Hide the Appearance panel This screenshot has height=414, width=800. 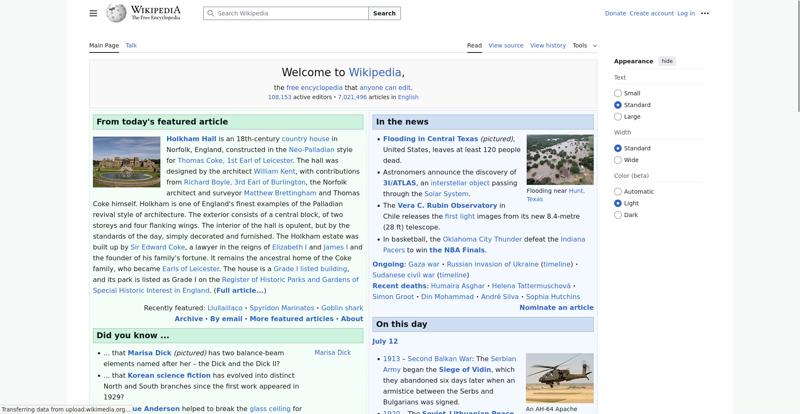click(667, 61)
